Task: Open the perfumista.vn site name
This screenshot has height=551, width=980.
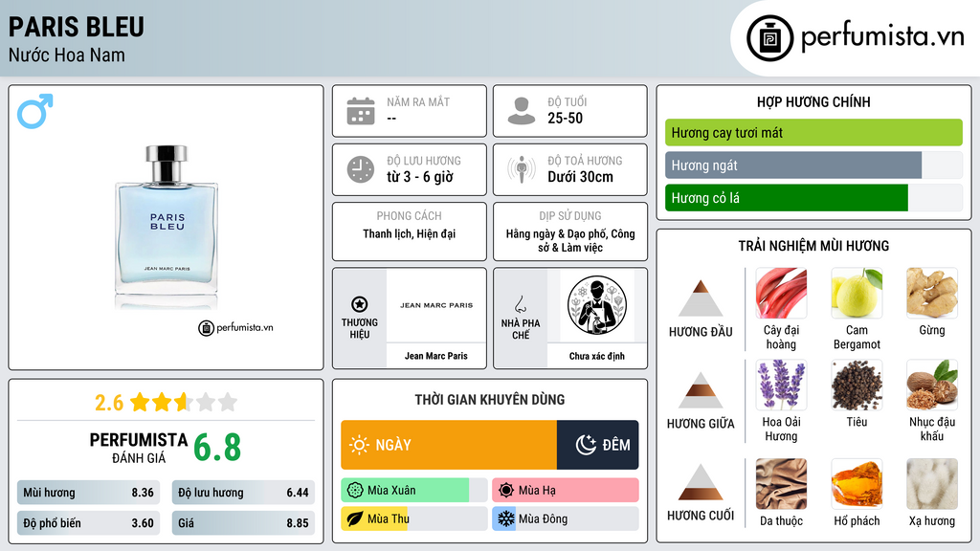Action: (883, 37)
